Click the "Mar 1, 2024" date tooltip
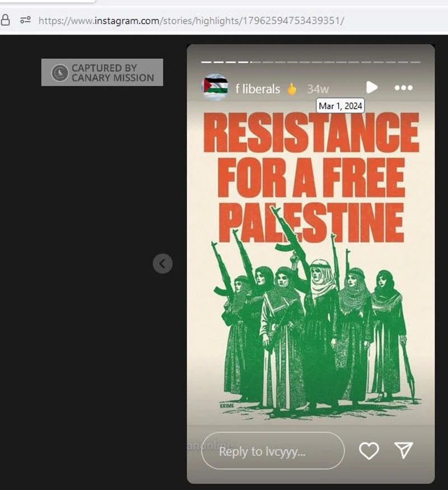The image size is (448, 490). (340, 106)
